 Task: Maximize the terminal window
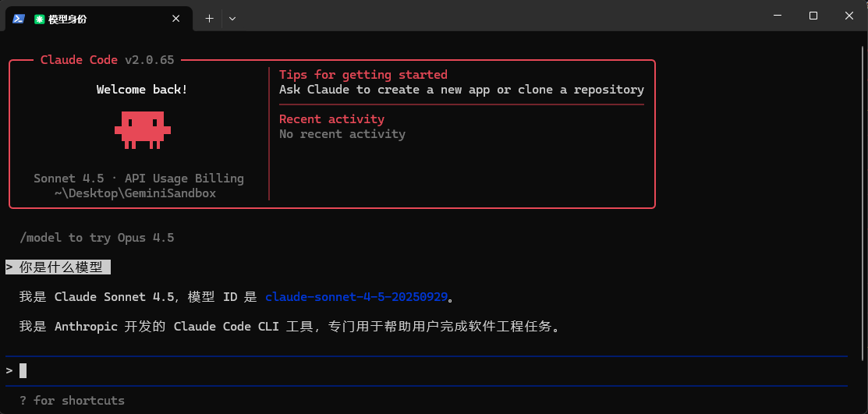click(813, 16)
